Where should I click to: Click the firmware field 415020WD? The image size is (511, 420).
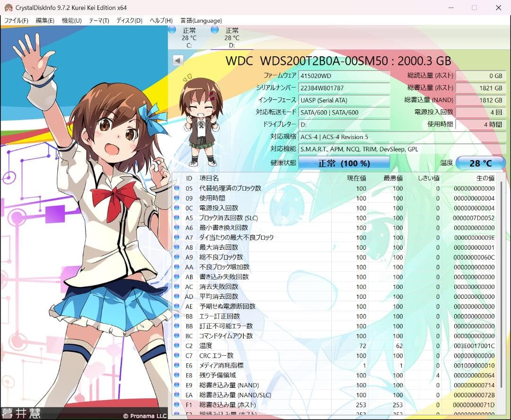click(x=344, y=76)
